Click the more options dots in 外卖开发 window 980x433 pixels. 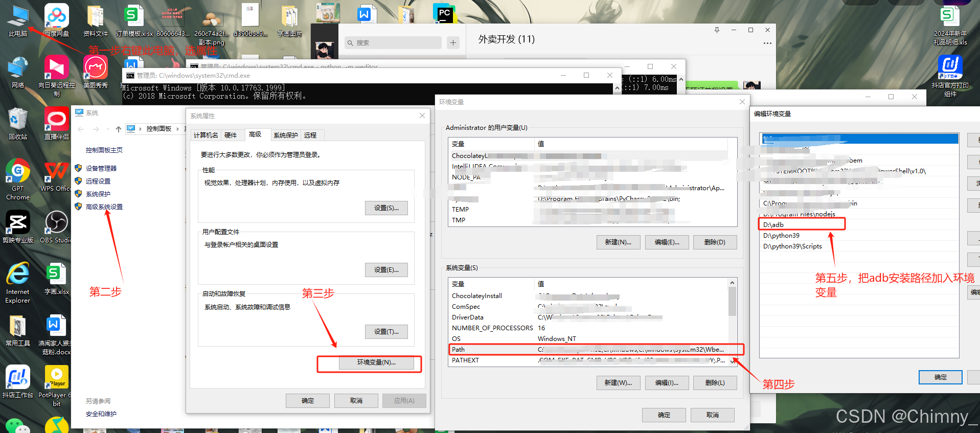(767, 43)
